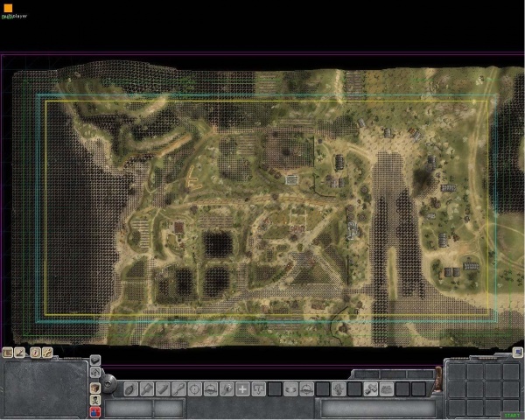Click the green START button

coord(512,416)
